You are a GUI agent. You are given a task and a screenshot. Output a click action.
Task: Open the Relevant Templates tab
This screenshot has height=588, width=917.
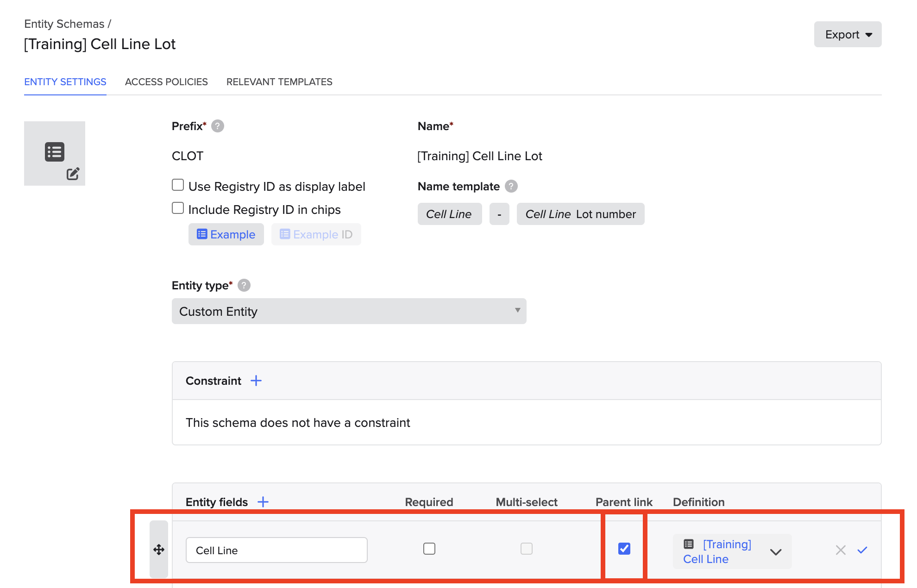279,82
